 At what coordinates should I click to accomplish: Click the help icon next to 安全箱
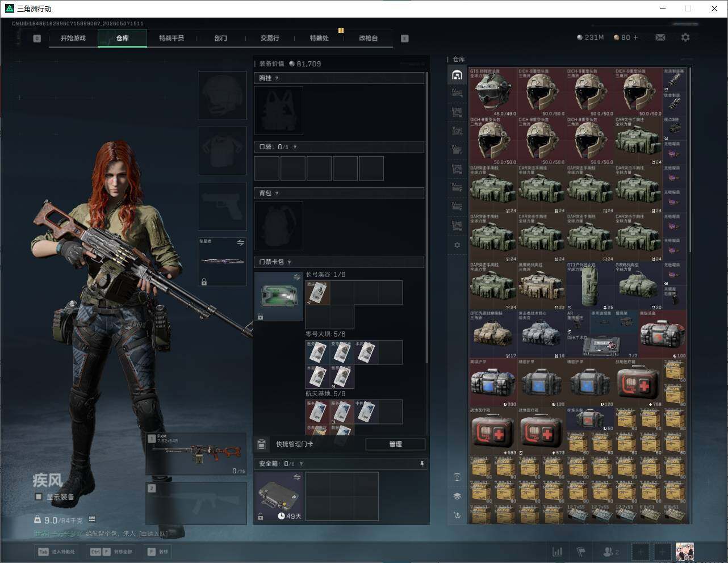pyautogui.click(x=301, y=464)
